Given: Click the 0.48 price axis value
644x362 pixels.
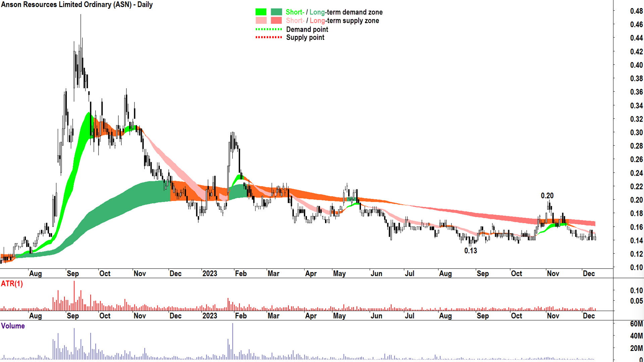Looking at the screenshot, I should [636, 11].
